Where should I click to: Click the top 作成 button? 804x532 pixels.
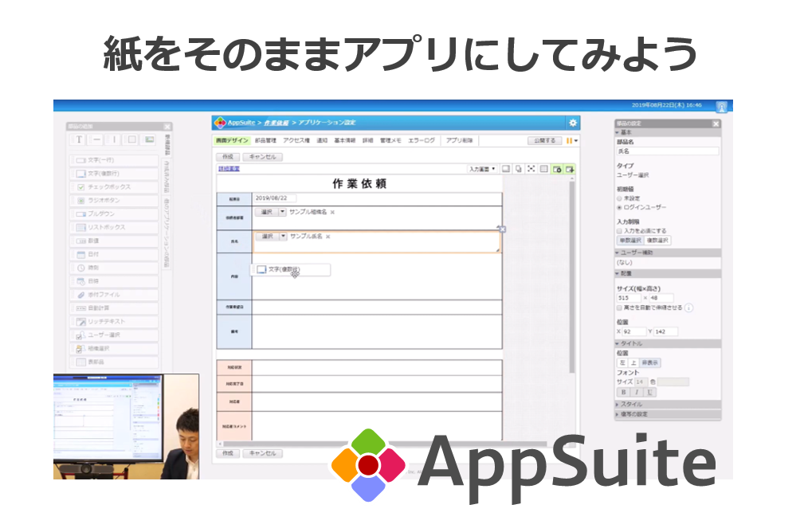[x=228, y=157]
